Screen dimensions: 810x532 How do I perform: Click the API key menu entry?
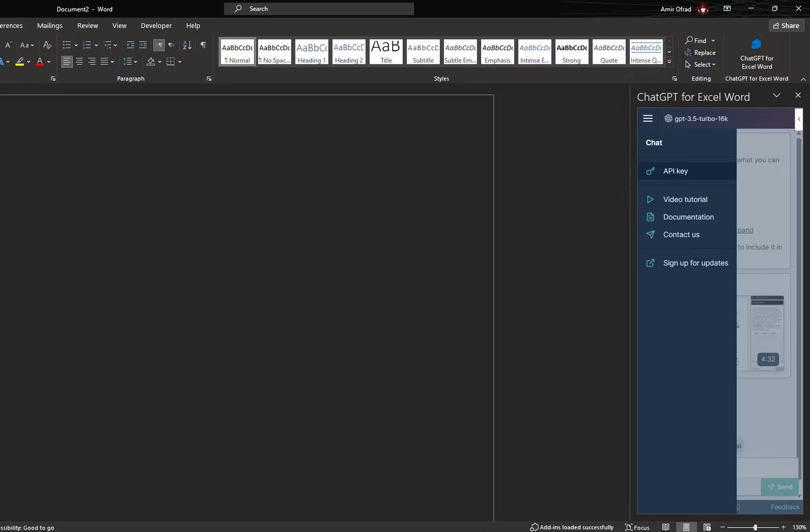click(x=675, y=171)
